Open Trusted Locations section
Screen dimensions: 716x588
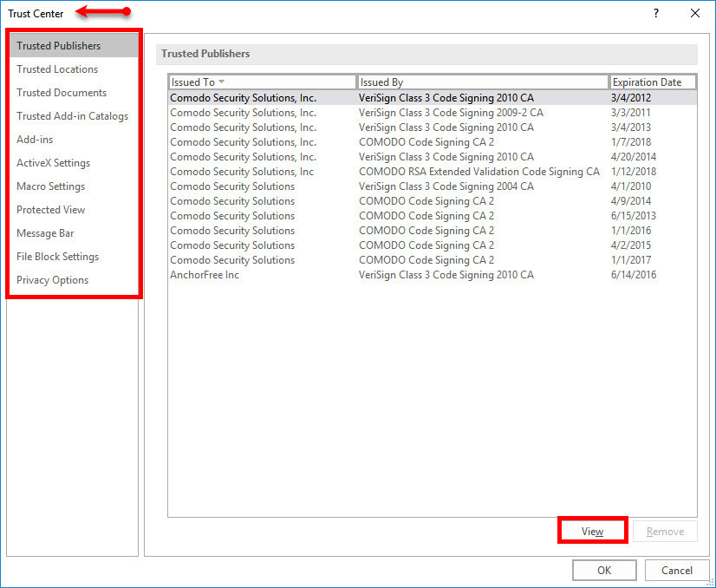click(74, 69)
